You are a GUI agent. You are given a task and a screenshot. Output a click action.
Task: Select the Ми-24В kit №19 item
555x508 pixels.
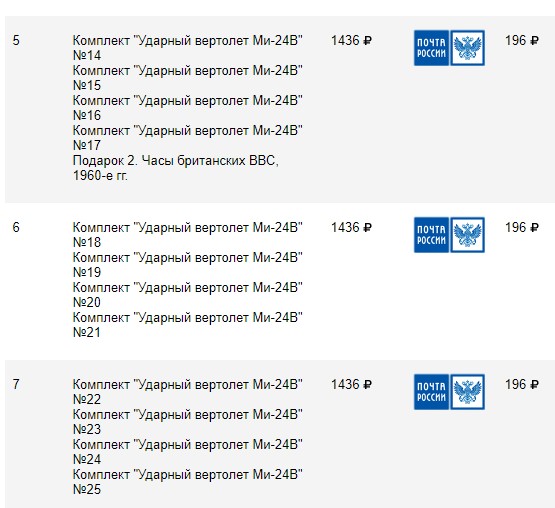pyautogui.click(x=188, y=265)
